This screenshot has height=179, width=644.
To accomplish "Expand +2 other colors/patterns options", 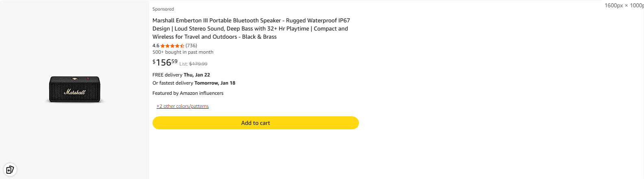I will coord(183,106).
